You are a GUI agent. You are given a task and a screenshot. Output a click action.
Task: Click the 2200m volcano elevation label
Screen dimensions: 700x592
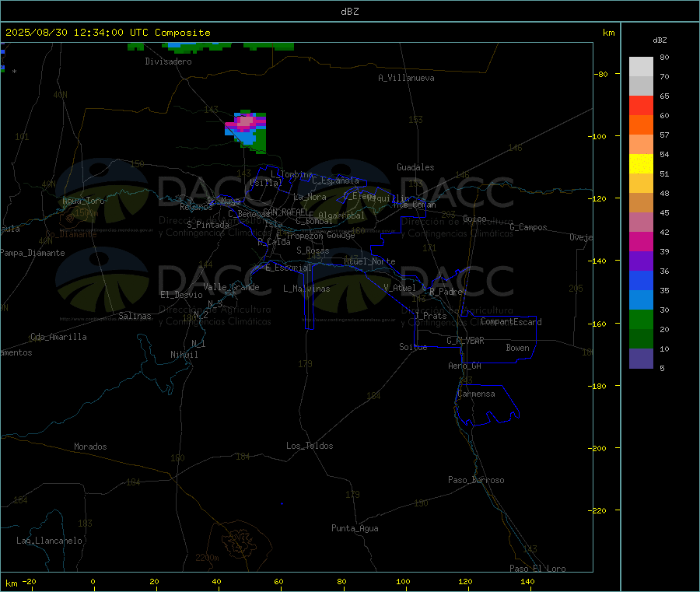click(207, 558)
